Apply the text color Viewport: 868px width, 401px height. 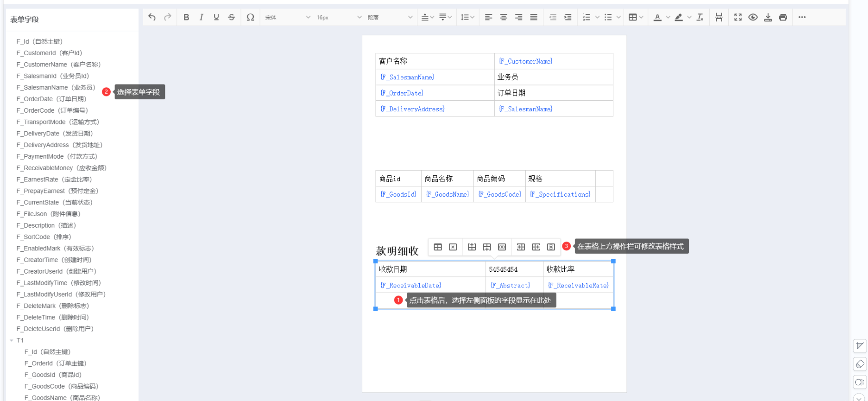(657, 17)
